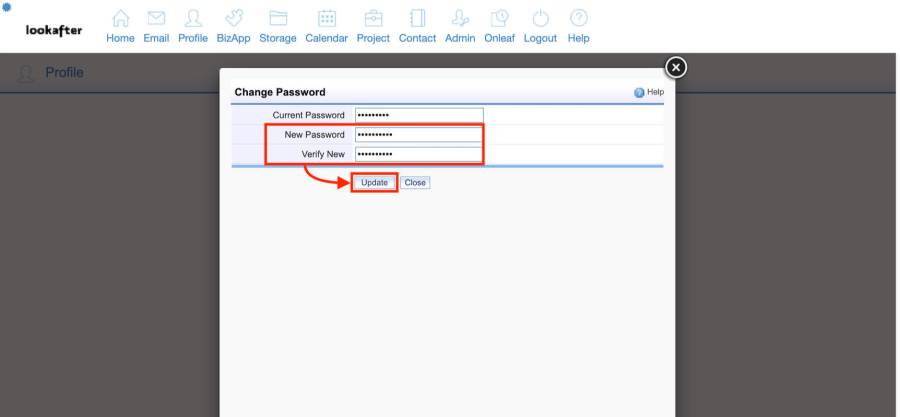Click the Close button beside Update
The width and height of the screenshot is (900, 417).
click(x=415, y=183)
